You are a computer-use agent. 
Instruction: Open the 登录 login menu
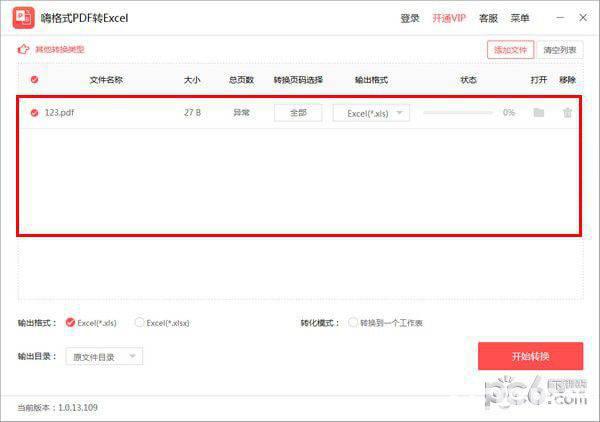pos(410,18)
